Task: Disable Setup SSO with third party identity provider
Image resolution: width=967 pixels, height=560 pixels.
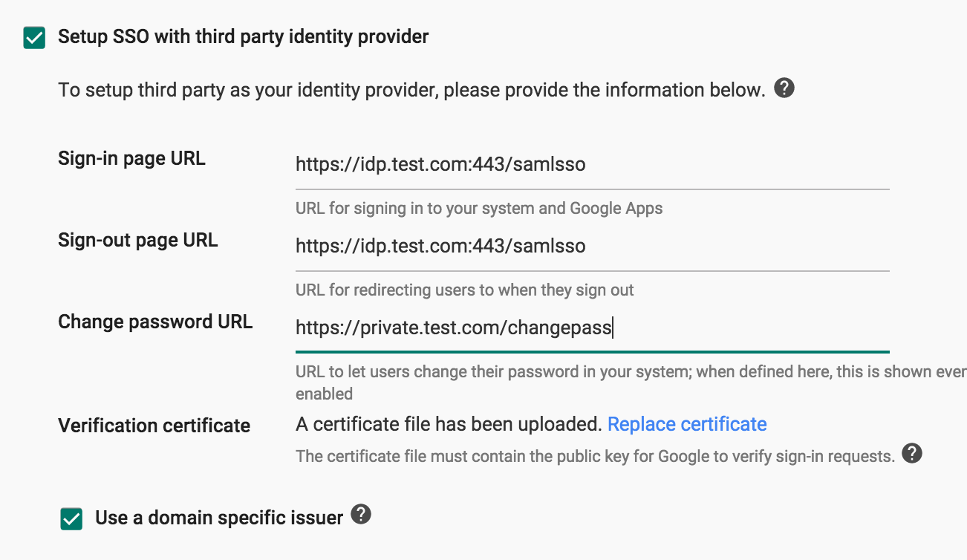Action: pyautogui.click(x=33, y=36)
